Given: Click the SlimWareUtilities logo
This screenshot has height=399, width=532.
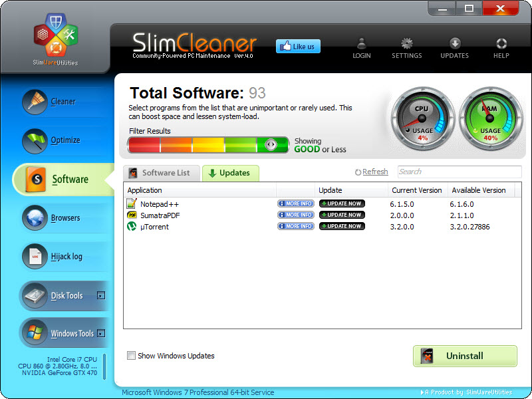Looking at the screenshot, I should click(56, 39).
